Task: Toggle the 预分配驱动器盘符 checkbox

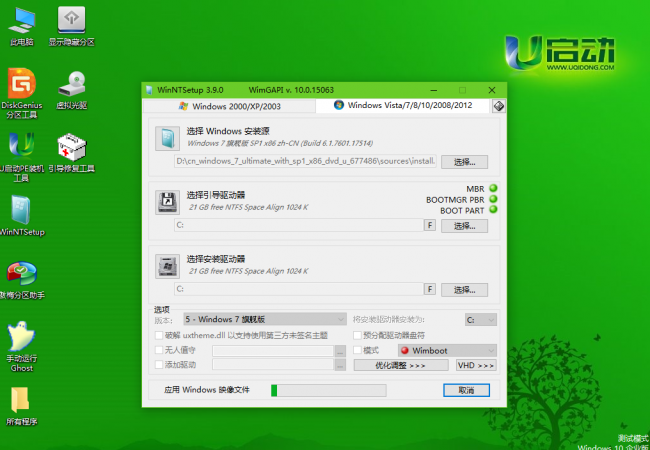Action: pos(357,335)
